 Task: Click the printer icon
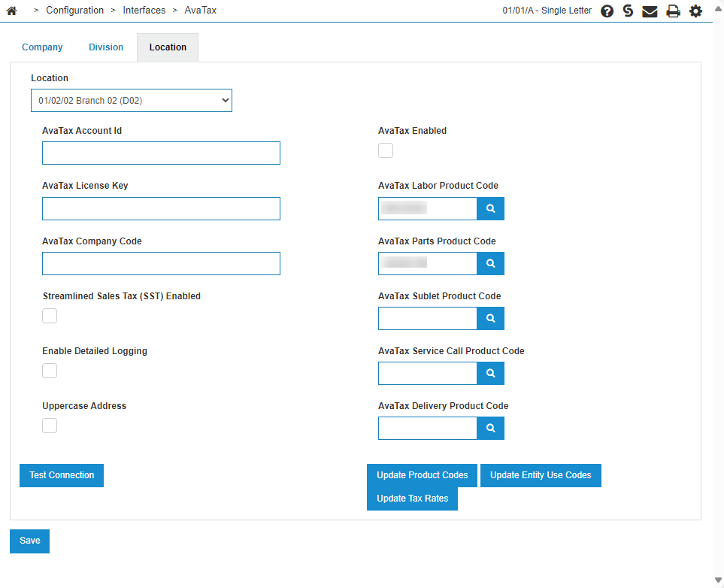[x=673, y=11]
